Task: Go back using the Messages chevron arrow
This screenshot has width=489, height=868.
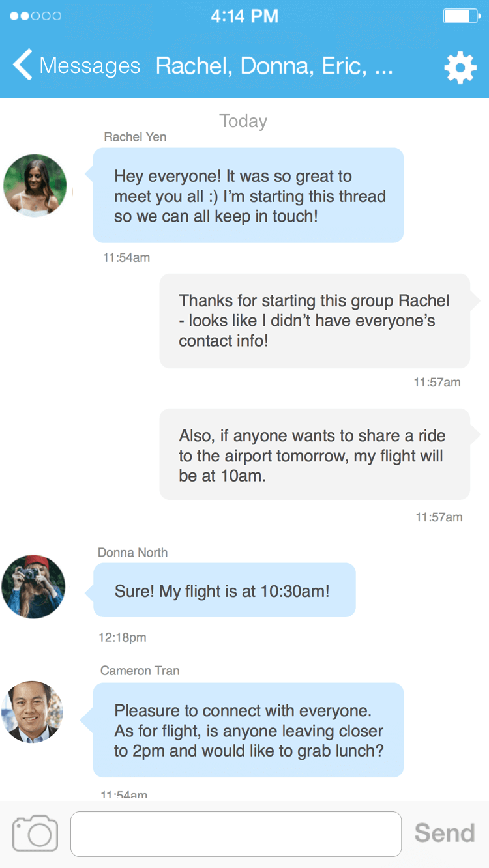Action: pyautogui.click(x=22, y=66)
